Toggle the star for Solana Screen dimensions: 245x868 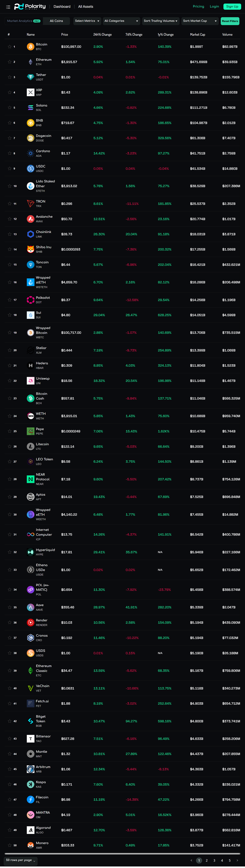[9, 108]
